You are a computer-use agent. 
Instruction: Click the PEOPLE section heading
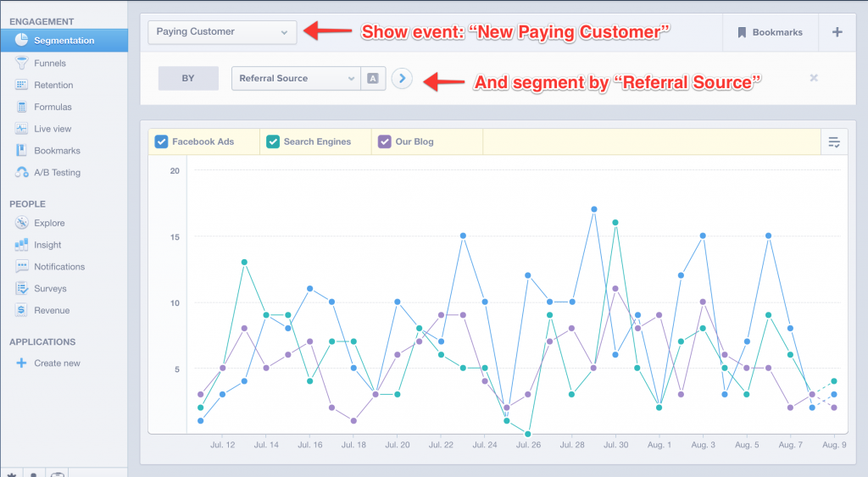(28, 204)
